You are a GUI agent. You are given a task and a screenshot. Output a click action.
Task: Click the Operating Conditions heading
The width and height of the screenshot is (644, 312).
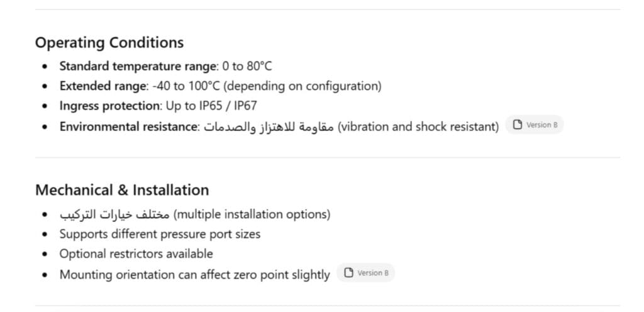click(109, 43)
